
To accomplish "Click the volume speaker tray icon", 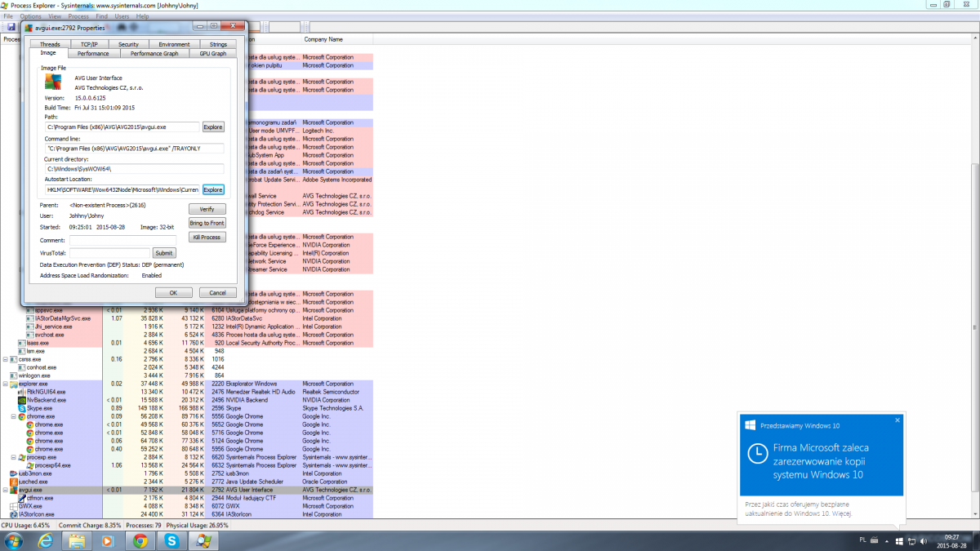I will coord(924,540).
